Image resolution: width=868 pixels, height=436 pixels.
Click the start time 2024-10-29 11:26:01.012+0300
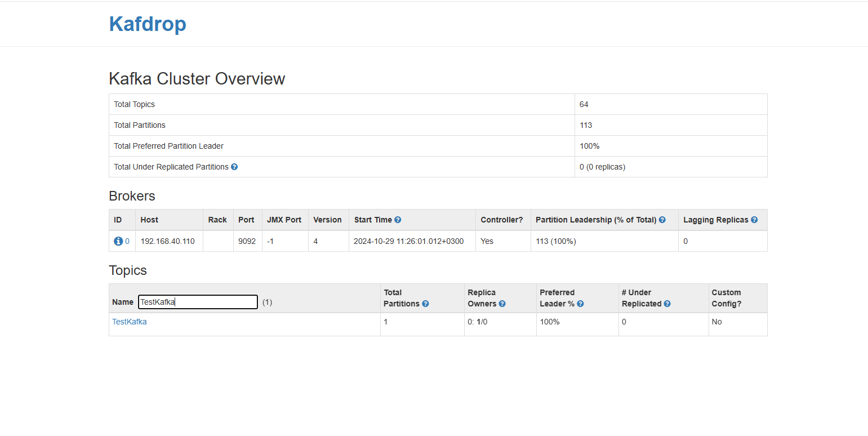click(408, 241)
